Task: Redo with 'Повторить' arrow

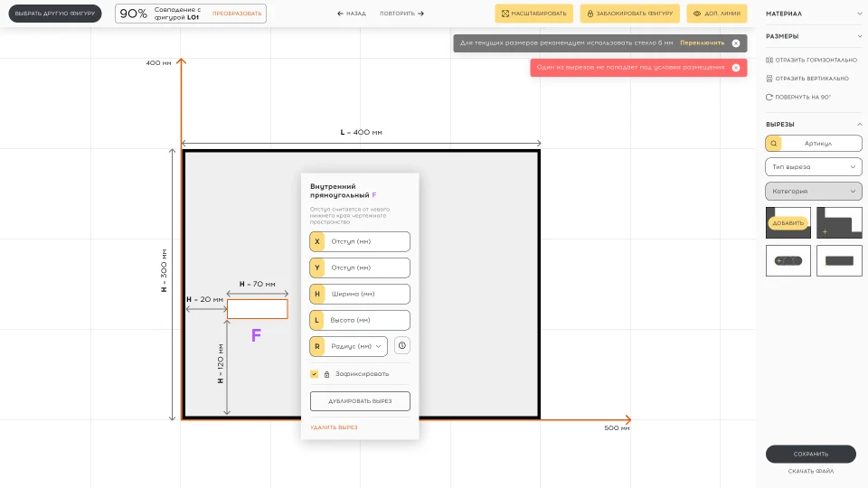Action: [x=401, y=14]
